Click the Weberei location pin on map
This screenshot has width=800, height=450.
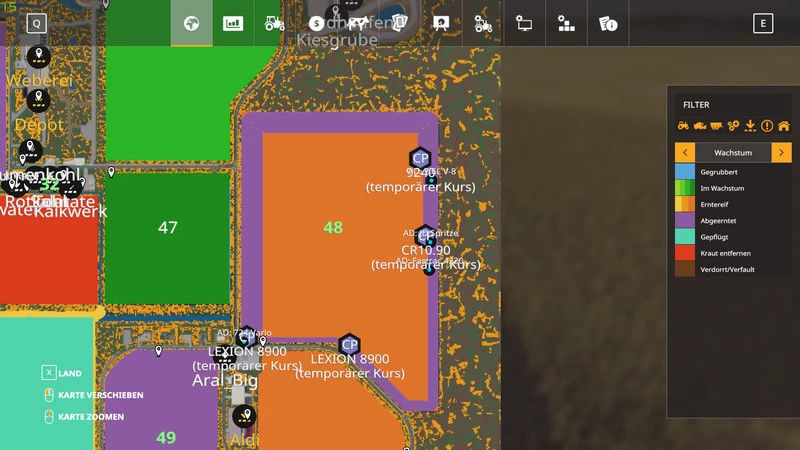(39, 56)
